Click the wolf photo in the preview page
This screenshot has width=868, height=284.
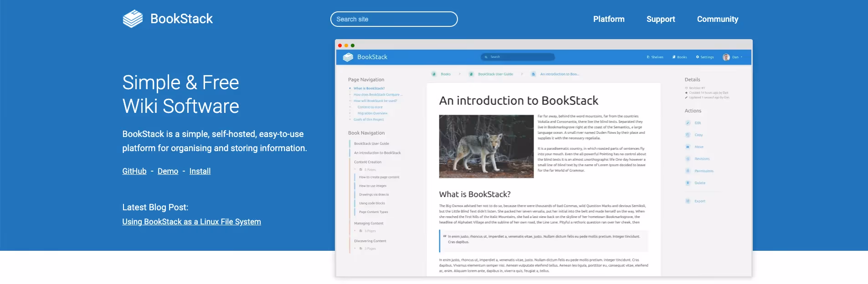(486, 146)
